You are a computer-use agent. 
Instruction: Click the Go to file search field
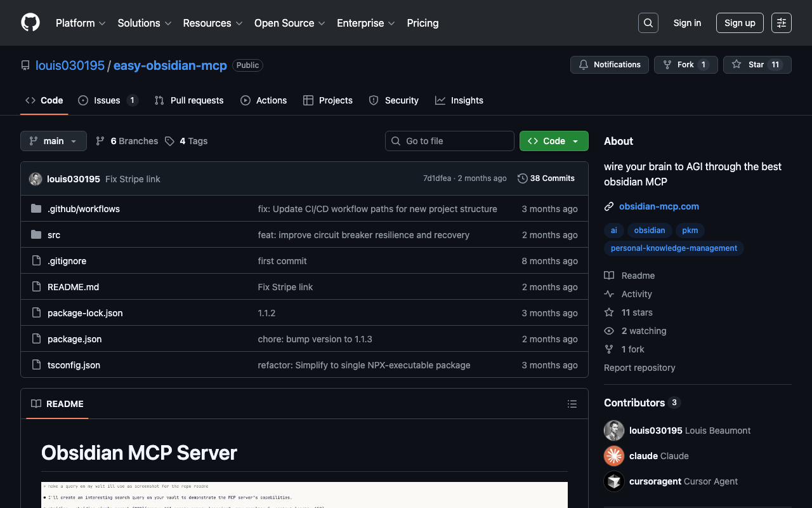click(x=449, y=141)
